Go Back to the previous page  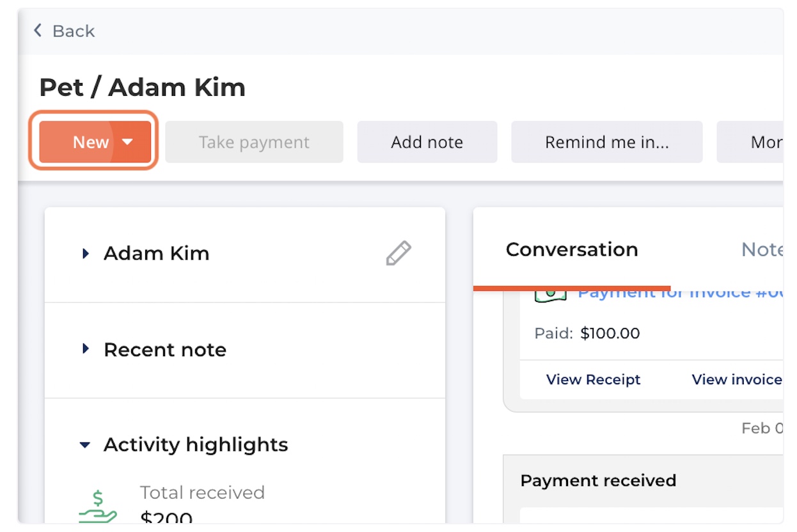73,31
